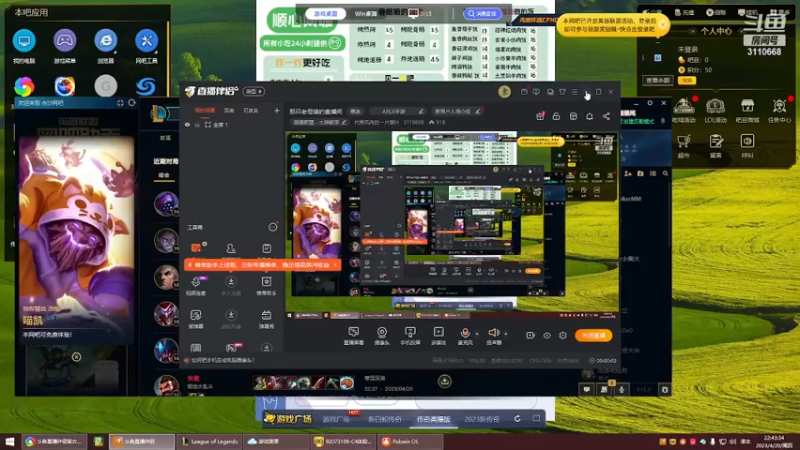Toggle League client voice microphone icon
This screenshot has height=450, width=800.
pyautogui.click(x=621, y=389)
